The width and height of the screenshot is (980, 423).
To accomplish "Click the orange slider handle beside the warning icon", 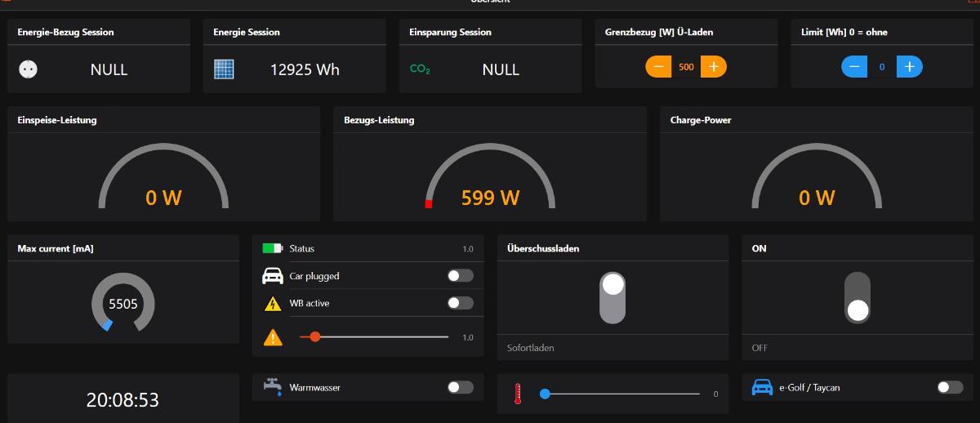I will click(314, 336).
